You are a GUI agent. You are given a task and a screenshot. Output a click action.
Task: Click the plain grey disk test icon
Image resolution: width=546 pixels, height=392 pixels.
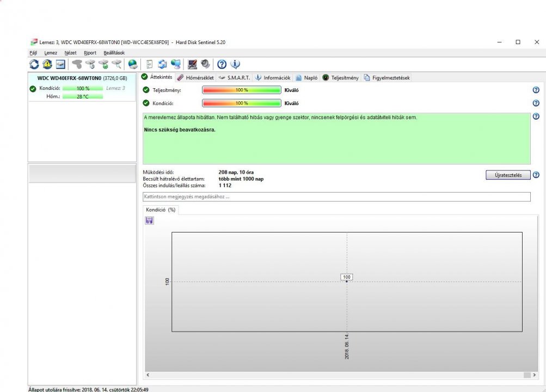[x=77, y=64]
